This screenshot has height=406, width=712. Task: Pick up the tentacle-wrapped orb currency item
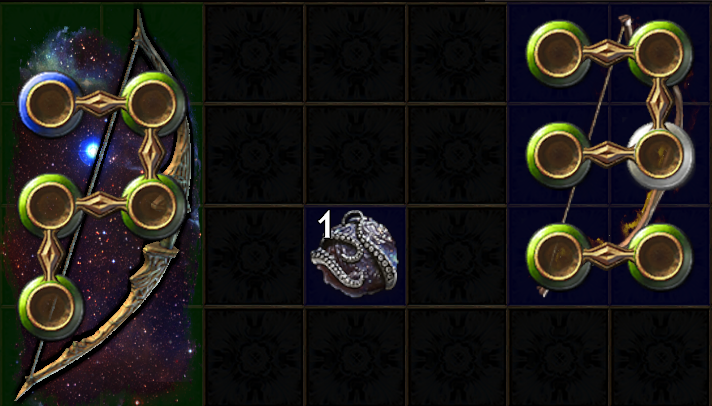[355, 254]
